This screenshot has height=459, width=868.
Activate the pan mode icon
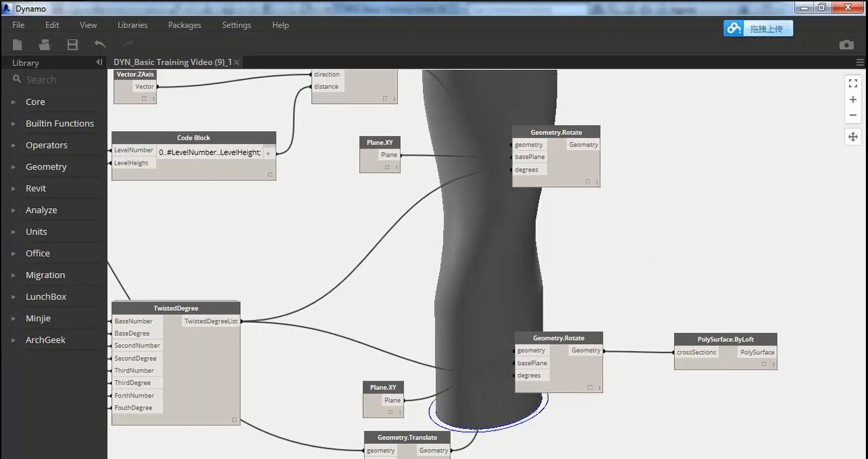[x=853, y=137]
